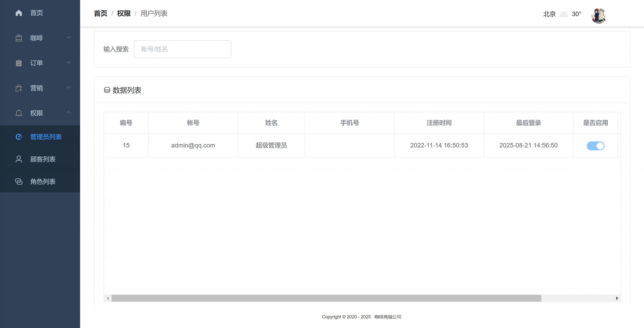Click the scrollbar right arrow
The image size is (644, 328).
tap(617, 298)
